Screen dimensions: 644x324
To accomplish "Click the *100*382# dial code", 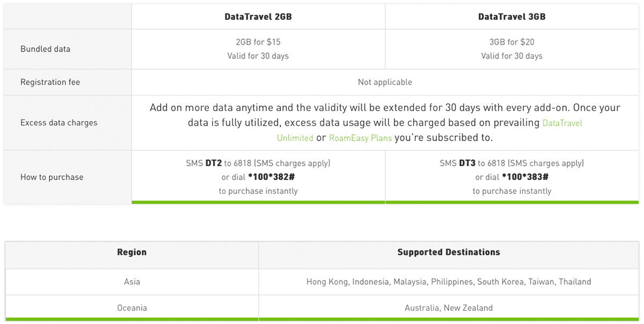I will [x=272, y=177].
